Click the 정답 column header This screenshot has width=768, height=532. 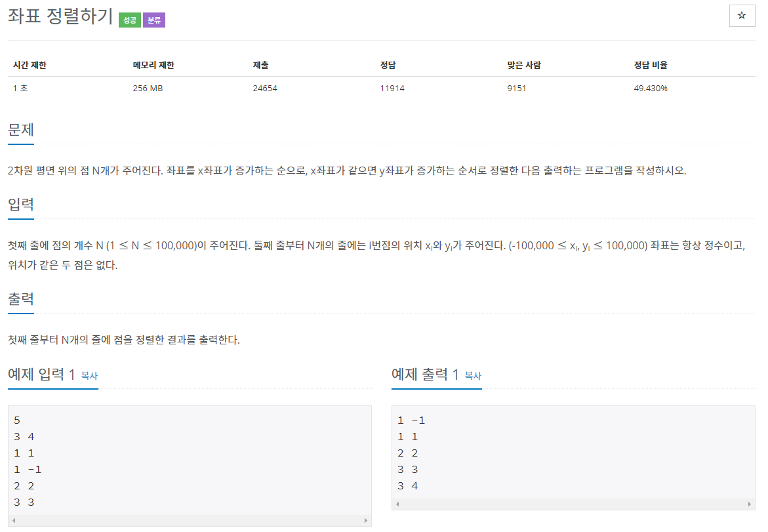click(388, 65)
